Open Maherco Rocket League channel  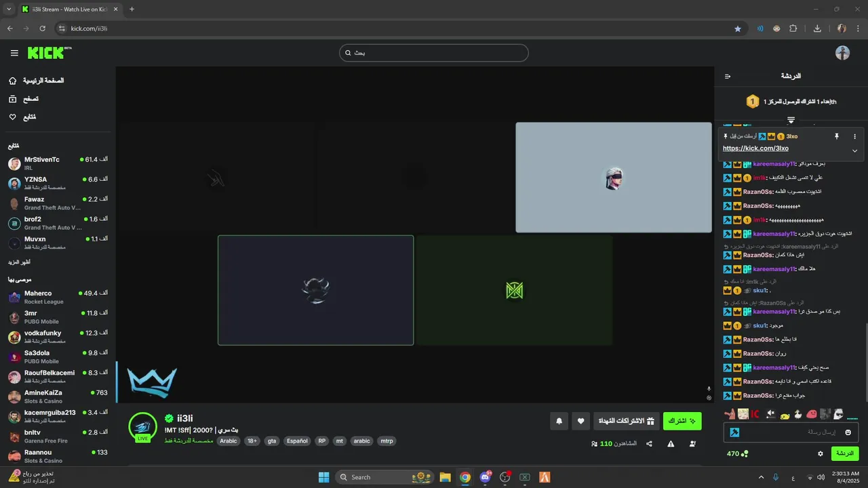click(58, 297)
